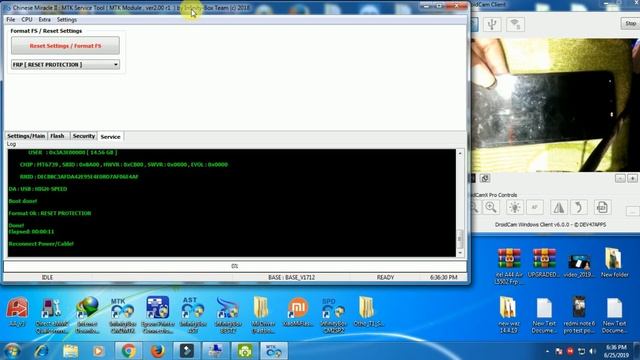Screen dimensions: 640x360
Task: Click DroidCam ellipsis more-options button
Action: (x=633, y=211)
